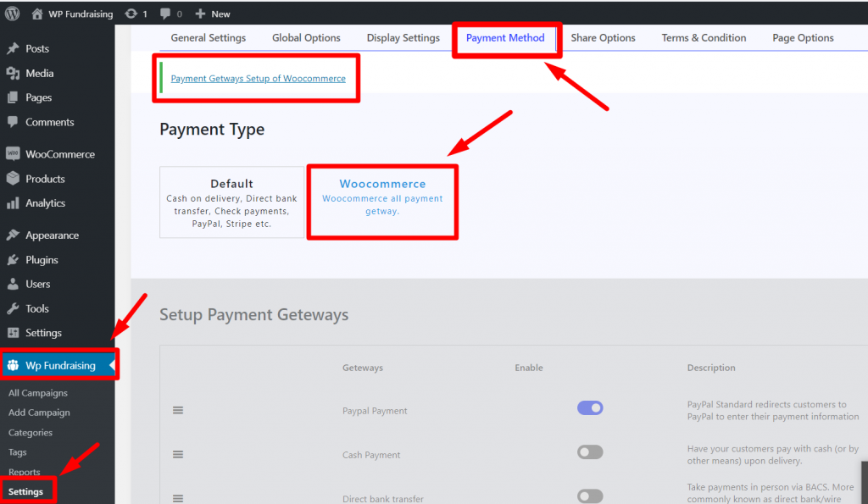Click the Wp Fundraising menu icon

point(13,365)
